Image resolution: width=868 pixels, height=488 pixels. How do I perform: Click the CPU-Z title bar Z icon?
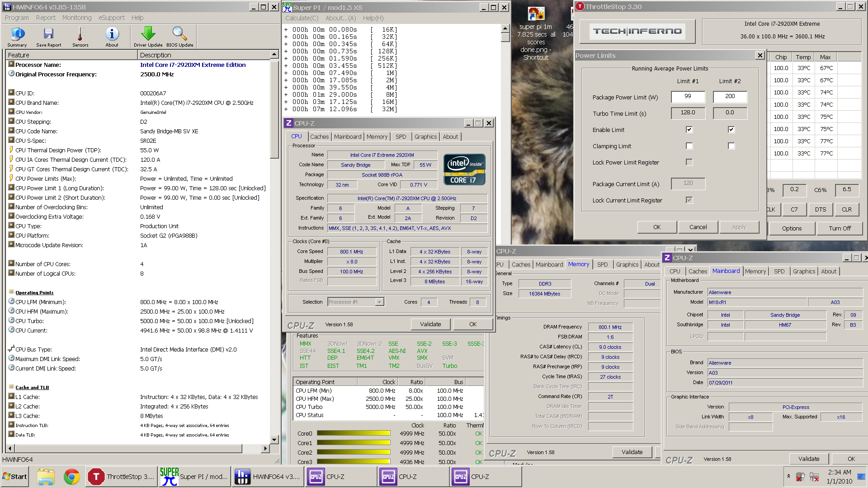(x=289, y=123)
